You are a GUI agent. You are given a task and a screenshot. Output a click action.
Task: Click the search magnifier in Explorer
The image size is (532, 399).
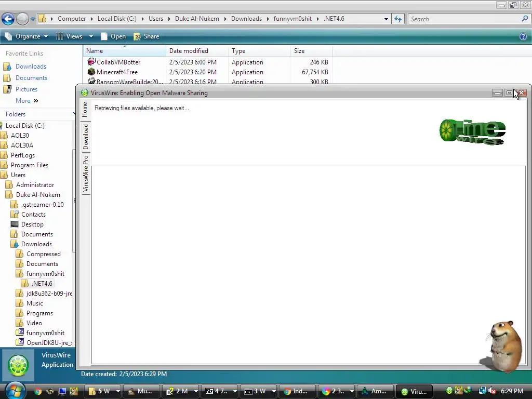coord(525,19)
